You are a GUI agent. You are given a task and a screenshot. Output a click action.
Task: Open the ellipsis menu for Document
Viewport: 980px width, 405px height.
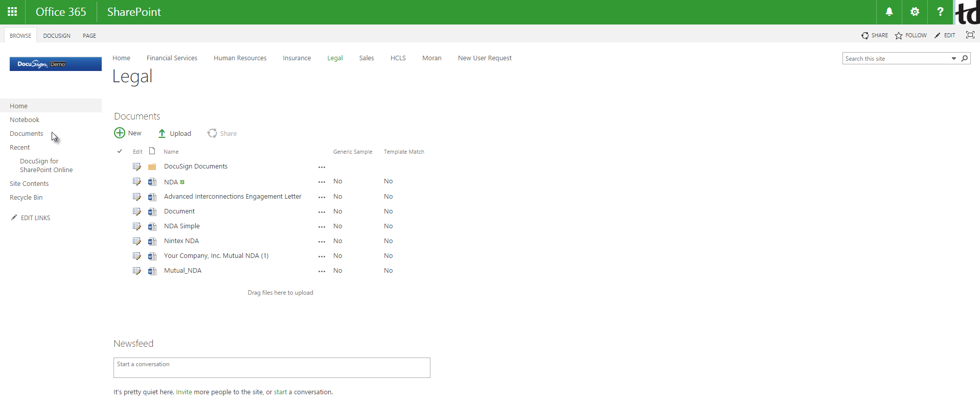(322, 212)
